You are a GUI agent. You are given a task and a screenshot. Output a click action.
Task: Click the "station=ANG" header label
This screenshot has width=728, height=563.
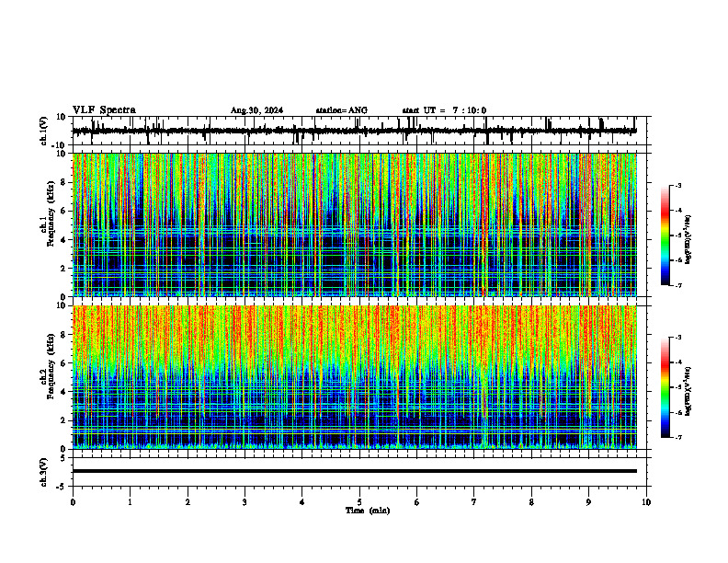(x=342, y=110)
